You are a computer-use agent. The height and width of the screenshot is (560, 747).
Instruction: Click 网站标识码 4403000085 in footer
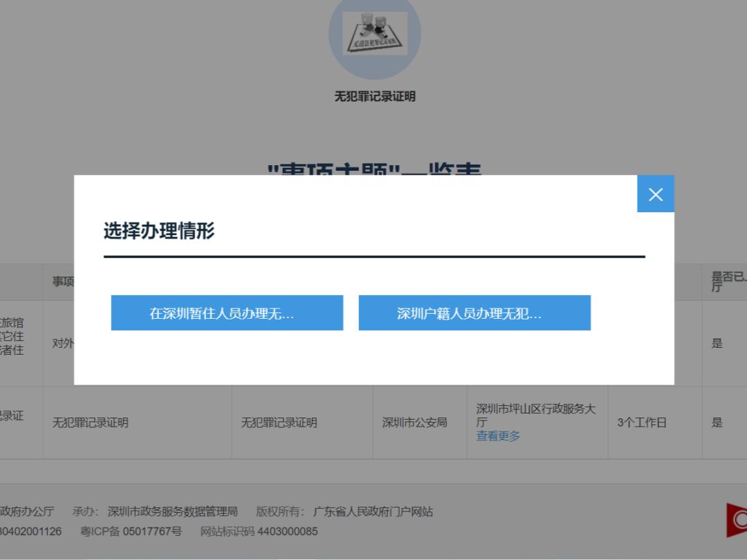pyautogui.click(x=259, y=532)
